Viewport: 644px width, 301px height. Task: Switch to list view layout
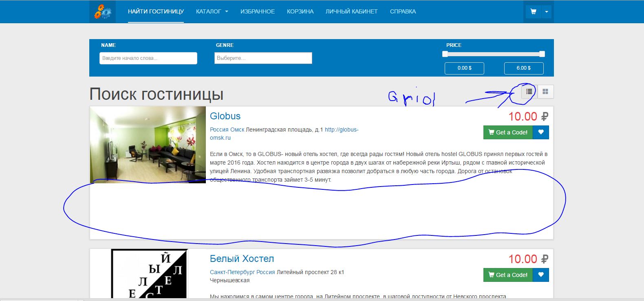[529, 92]
